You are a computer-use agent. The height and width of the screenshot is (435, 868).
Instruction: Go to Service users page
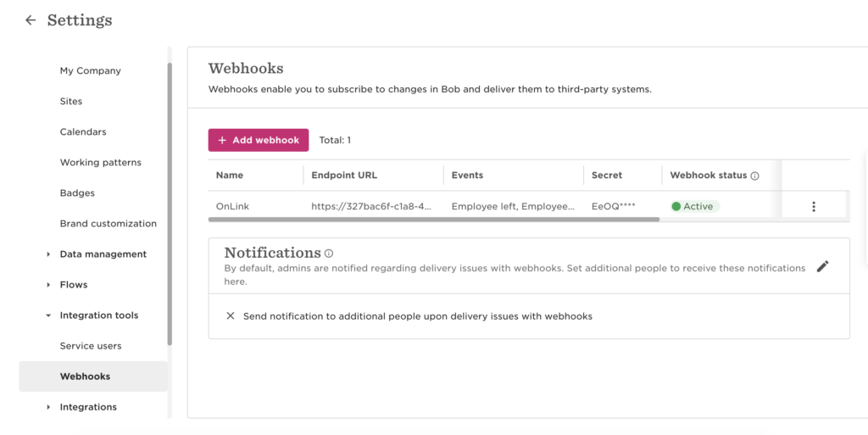(91, 346)
